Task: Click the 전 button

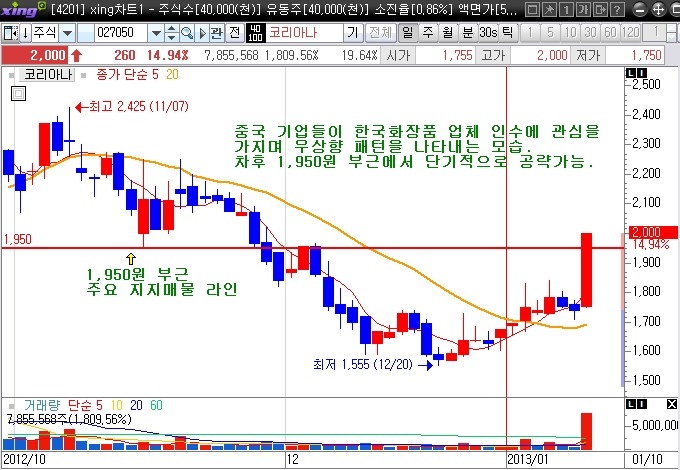Action: click(x=234, y=33)
